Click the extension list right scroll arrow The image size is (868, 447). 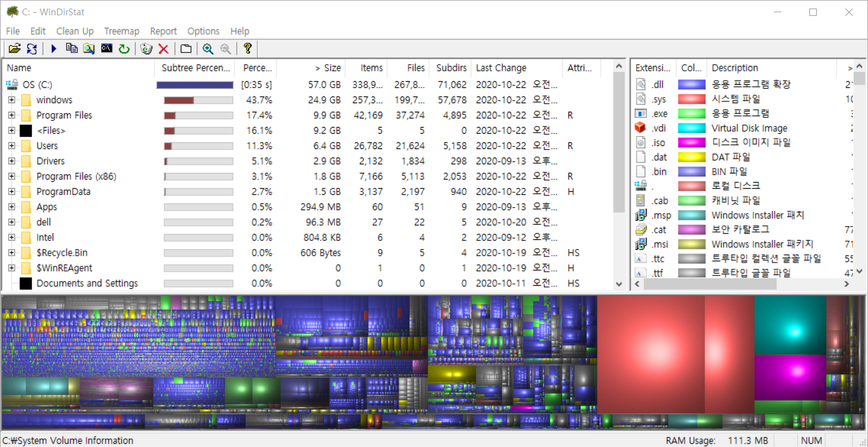point(847,284)
